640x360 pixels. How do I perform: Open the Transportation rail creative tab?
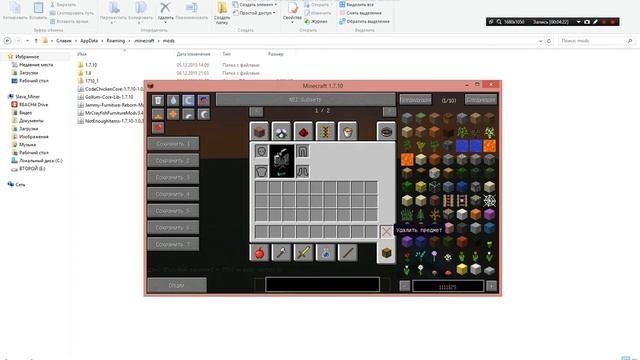click(x=325, y=131)
